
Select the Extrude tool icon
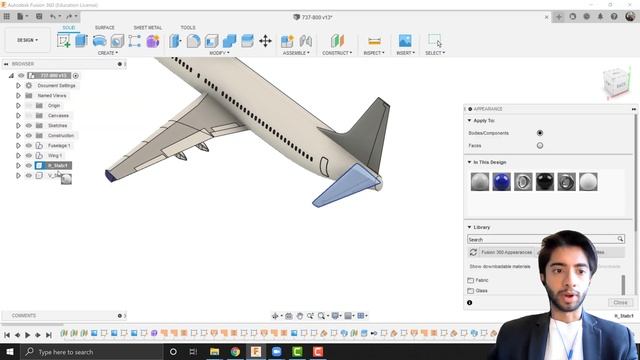81,41
